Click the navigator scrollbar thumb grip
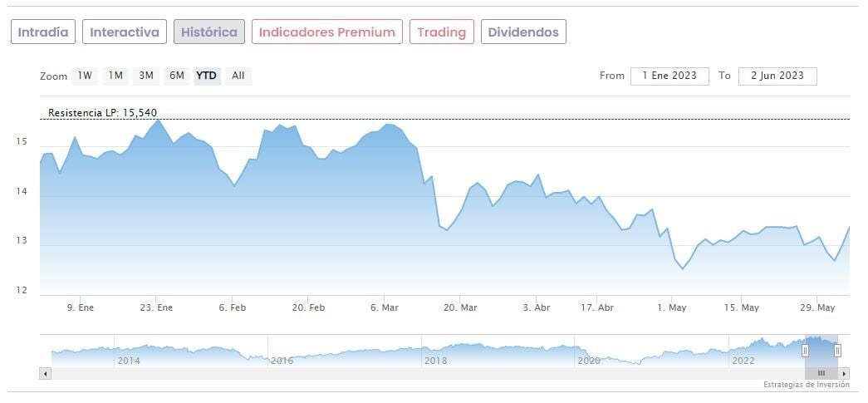This screenshot has width=868, height=403. [x=821, y=374]
